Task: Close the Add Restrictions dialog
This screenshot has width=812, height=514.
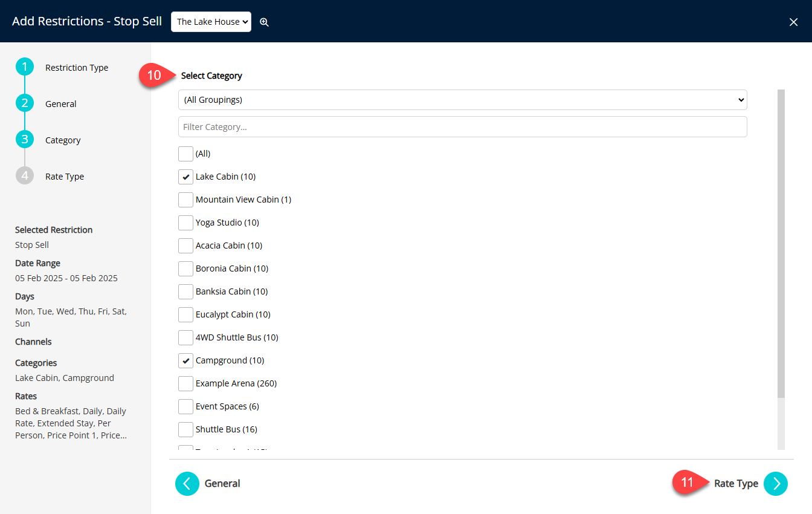Action: click(x=793, y=22)
